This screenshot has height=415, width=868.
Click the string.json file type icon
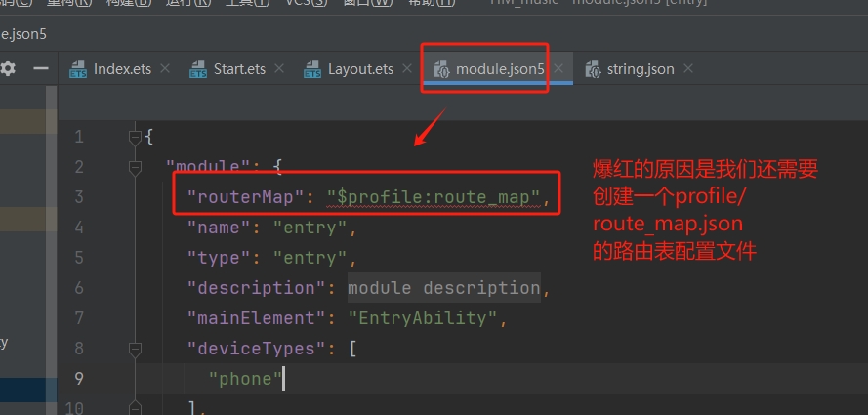coord(592,70)
